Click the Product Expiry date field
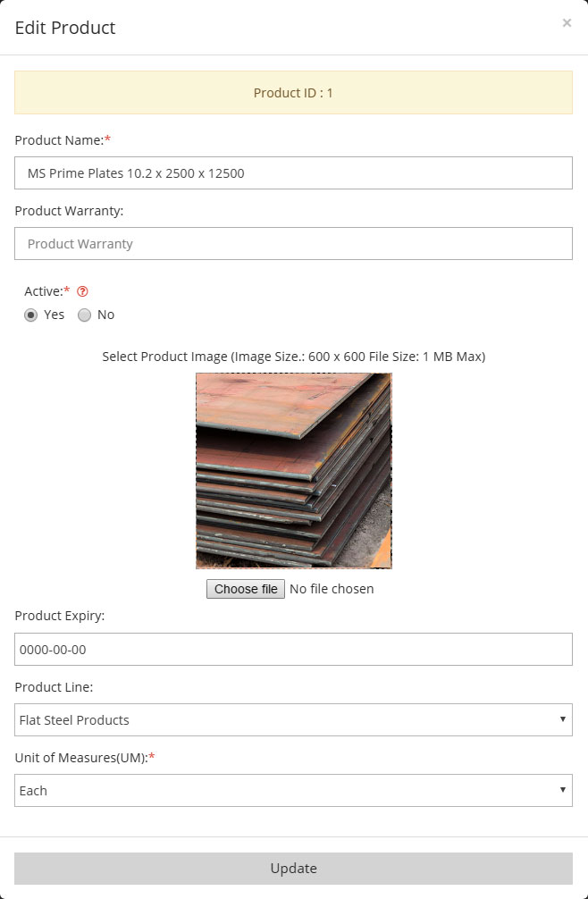This screenshot has height=899, width=588. (293, 649)
